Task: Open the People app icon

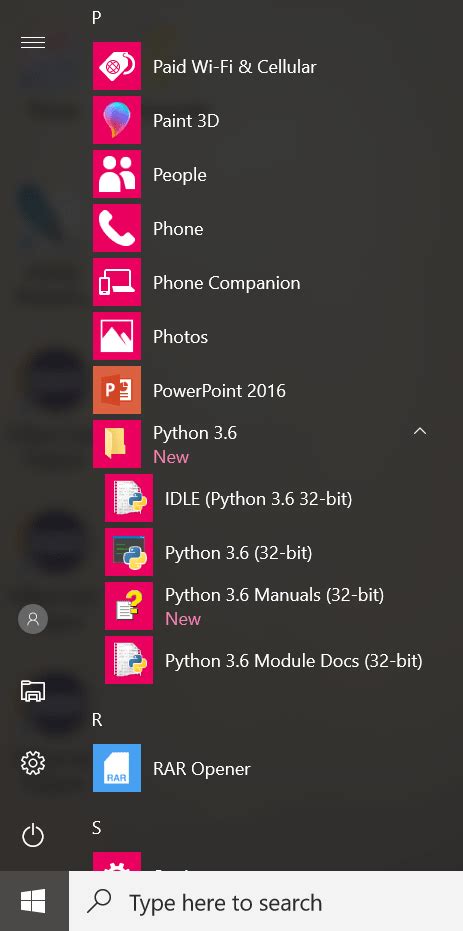Action: tap(117, 174)
